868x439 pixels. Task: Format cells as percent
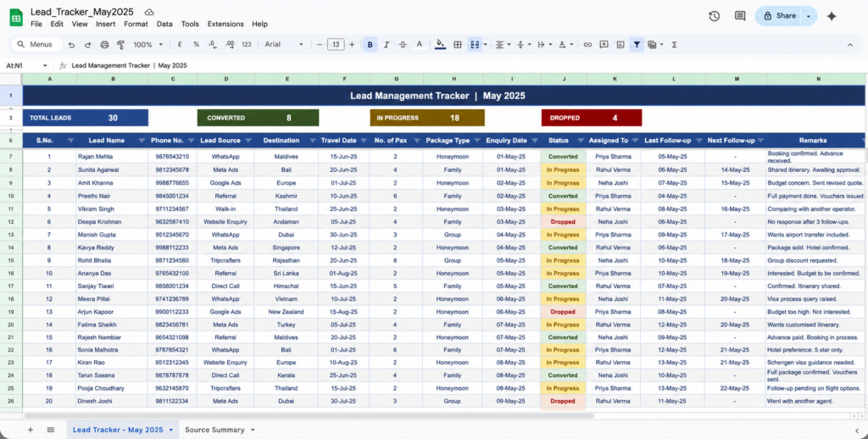(196, 45)
